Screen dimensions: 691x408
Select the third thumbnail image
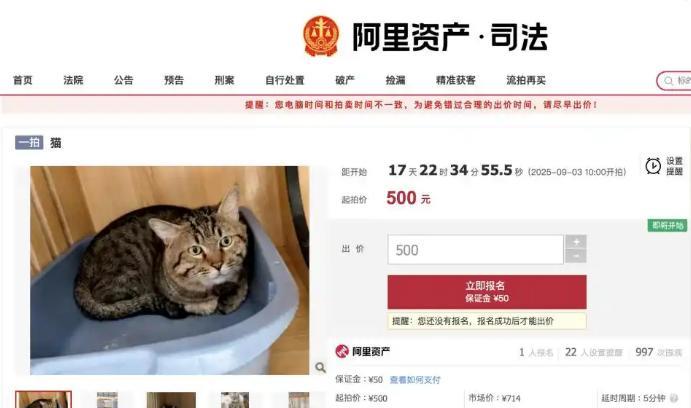click(171, 400)
